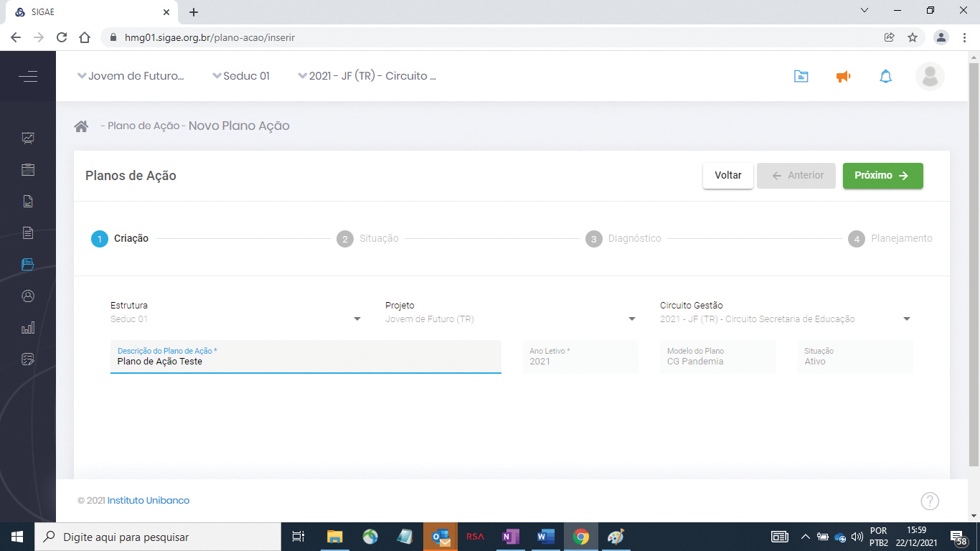The width and height of the screenshot is (980, 551).
Task: Open the blue folder icon in header
Action: [801, 76]
